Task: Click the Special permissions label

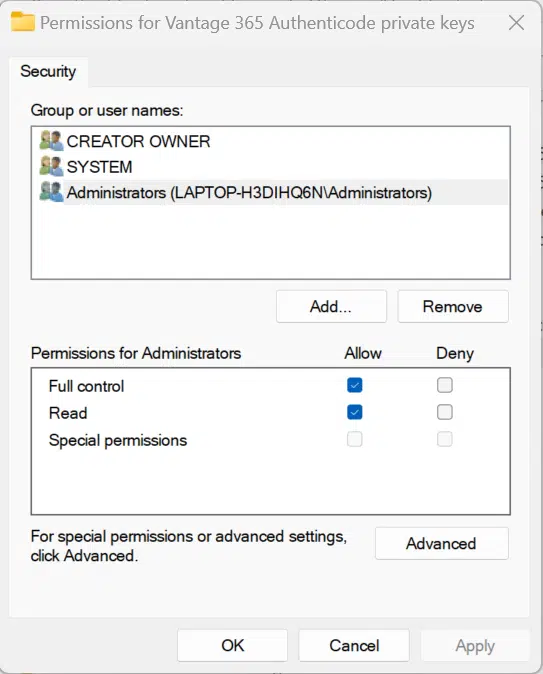Action: [118, 441]
